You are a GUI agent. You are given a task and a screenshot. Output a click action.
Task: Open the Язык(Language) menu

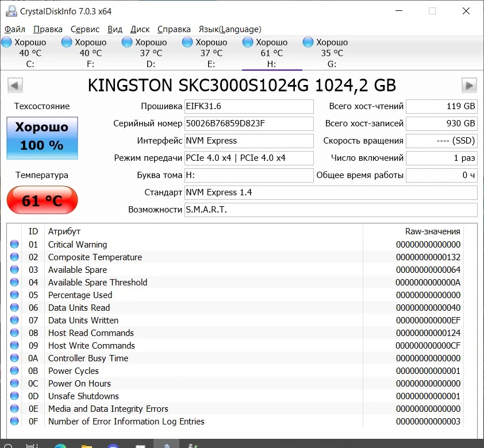pyautogui.click(x=230, y=29)
